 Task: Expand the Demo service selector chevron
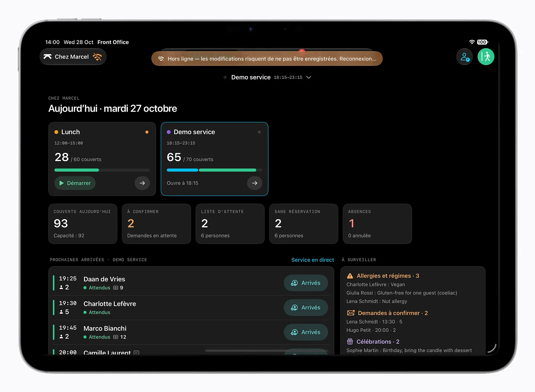308,77
